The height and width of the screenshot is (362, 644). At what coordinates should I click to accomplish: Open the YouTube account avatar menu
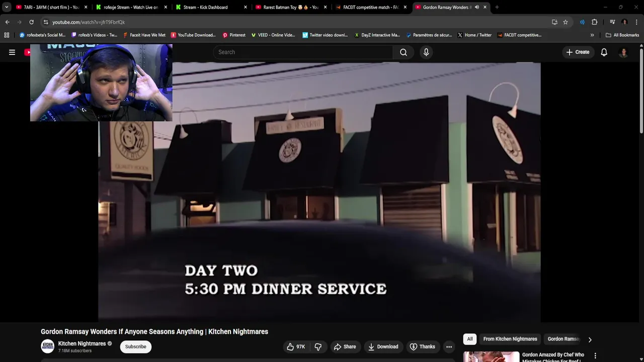coord(623,52)
